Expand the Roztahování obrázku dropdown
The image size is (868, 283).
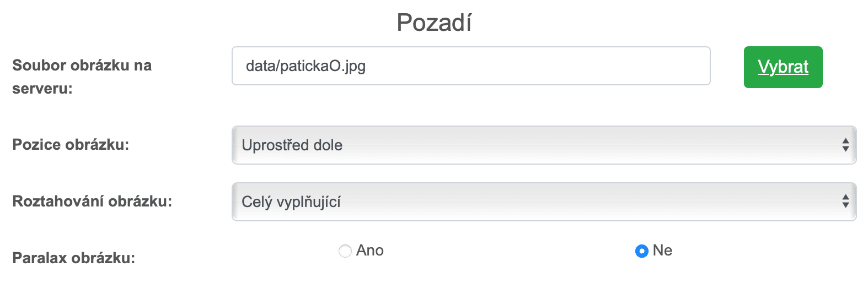(543, 202)
